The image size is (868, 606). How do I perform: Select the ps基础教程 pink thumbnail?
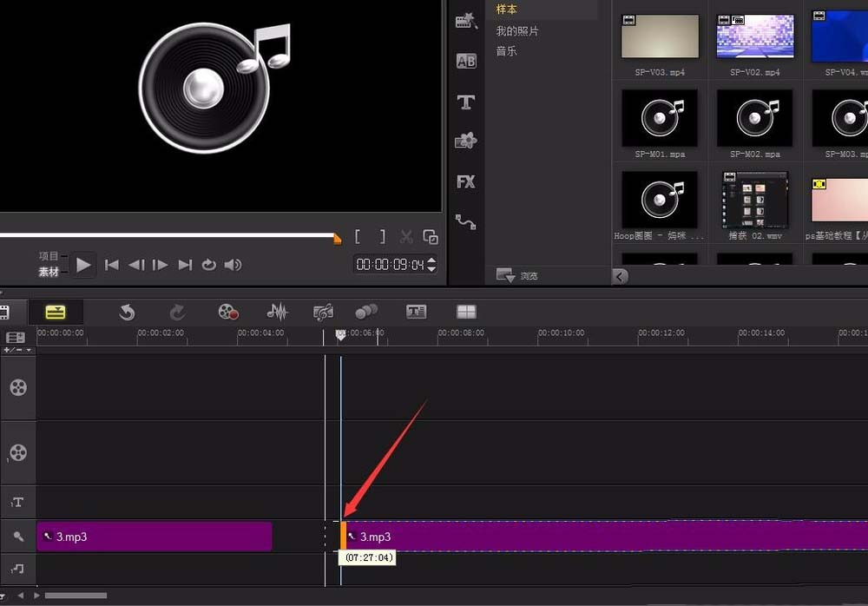pos(839,200)
